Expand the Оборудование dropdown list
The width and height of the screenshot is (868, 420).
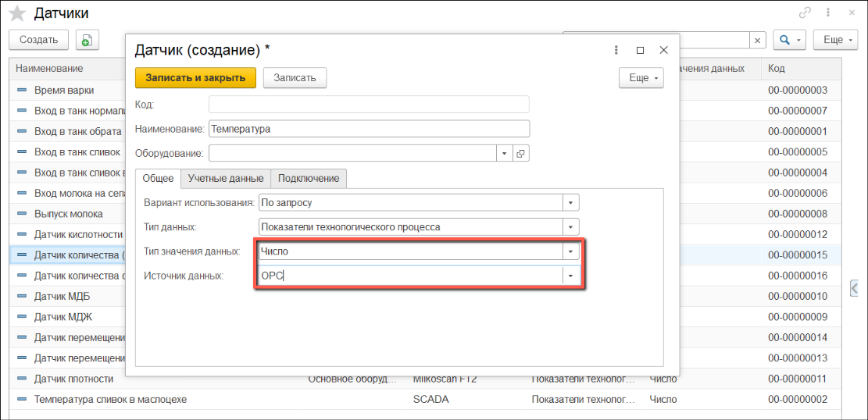(x=504, y=154)
